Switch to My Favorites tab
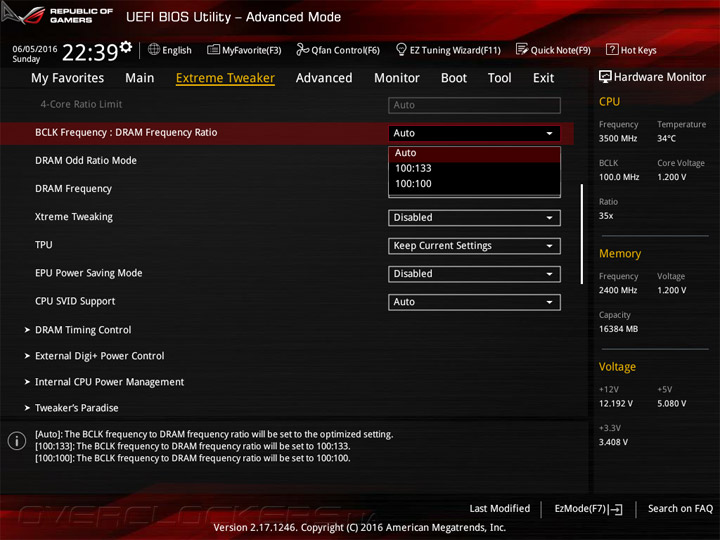The image size is (720, 540). click(68, 78)
